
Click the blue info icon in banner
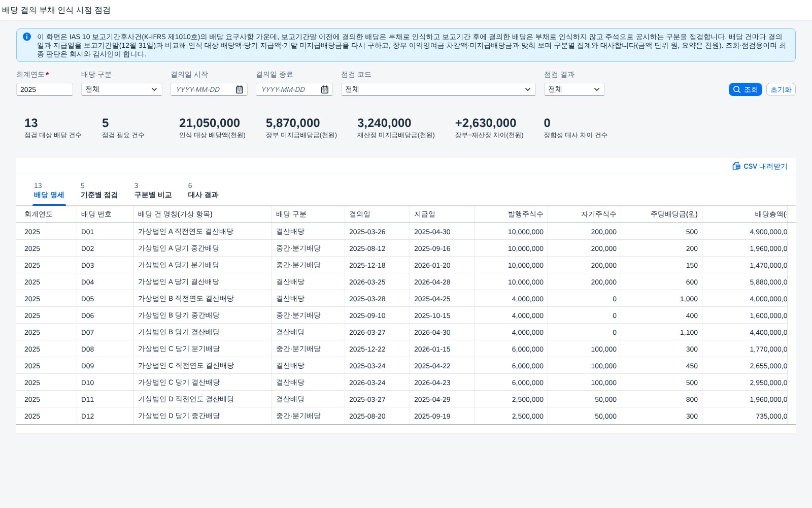coord(27,37)
